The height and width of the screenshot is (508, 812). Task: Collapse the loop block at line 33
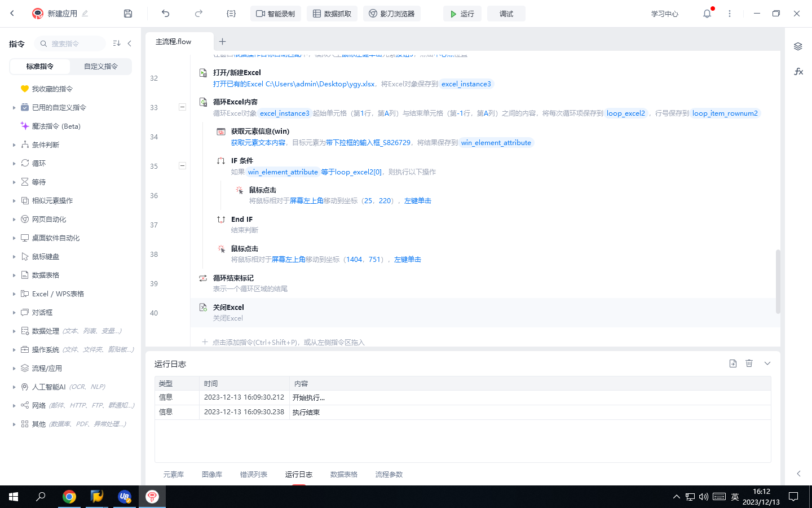(x=182, y=107)
